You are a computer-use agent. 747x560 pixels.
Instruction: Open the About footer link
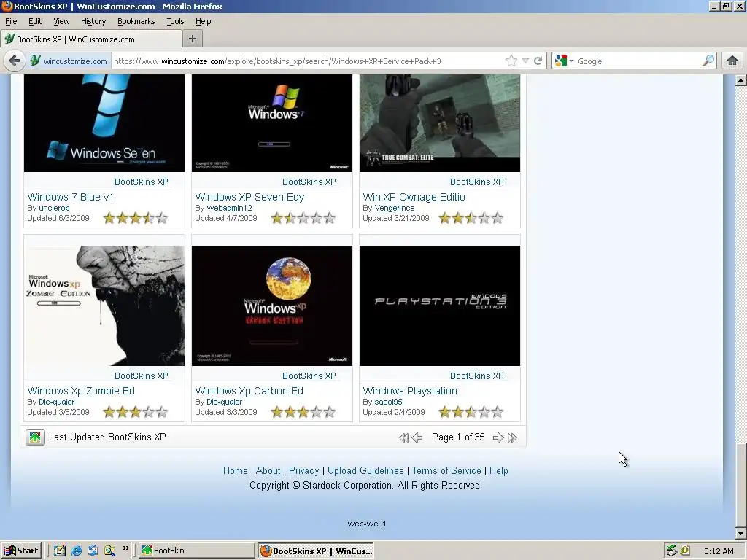point(268,470)
